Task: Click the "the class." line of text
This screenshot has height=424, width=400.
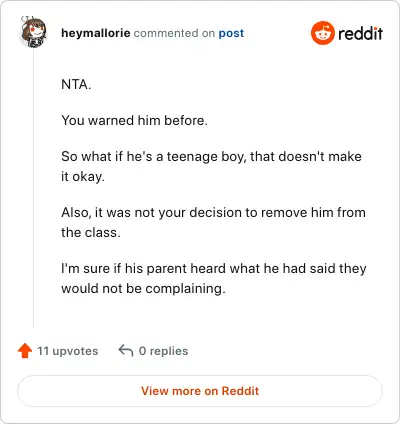Action: tap(91, 232)
